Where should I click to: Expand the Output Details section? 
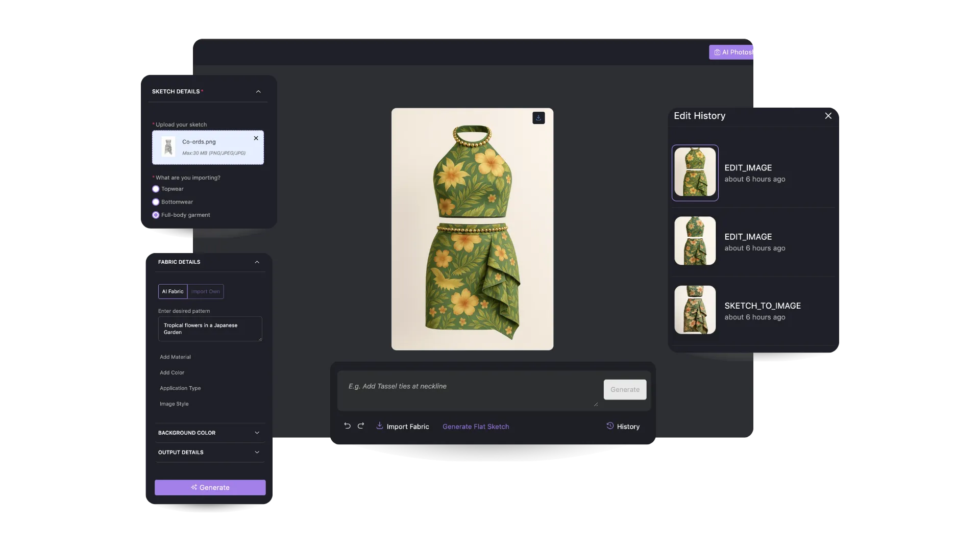[257, 453]
